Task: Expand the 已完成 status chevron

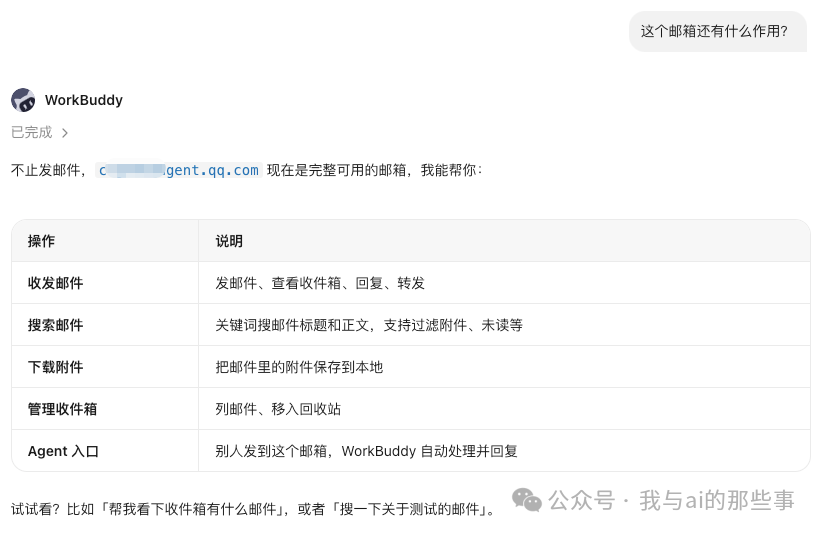Action: tap(65, 133)
